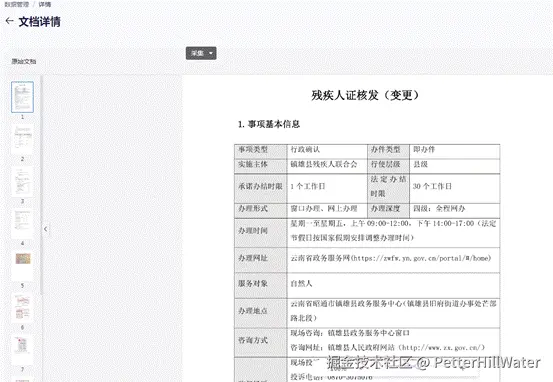
Task: Select page 2 thumbnail
Action: 22,139
